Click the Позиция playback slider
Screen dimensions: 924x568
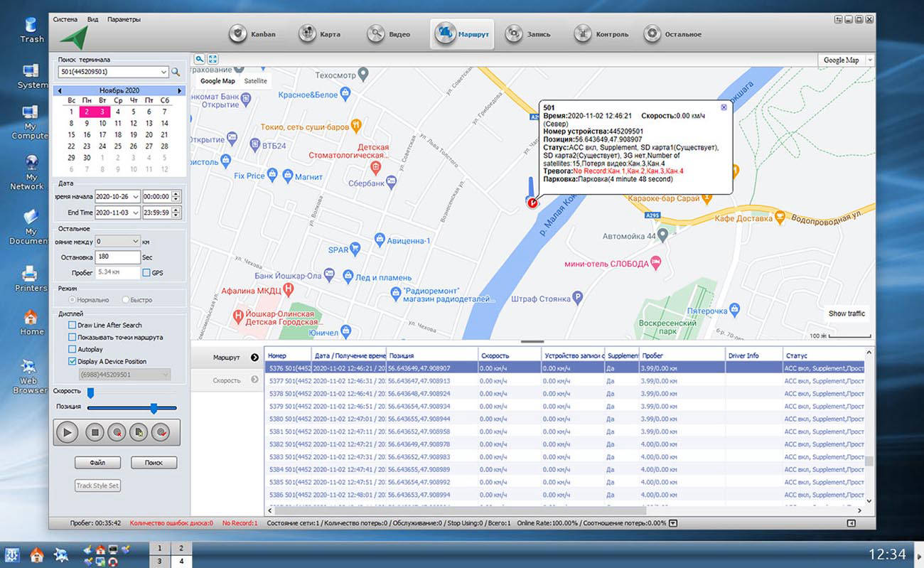[x=153, y=408]
